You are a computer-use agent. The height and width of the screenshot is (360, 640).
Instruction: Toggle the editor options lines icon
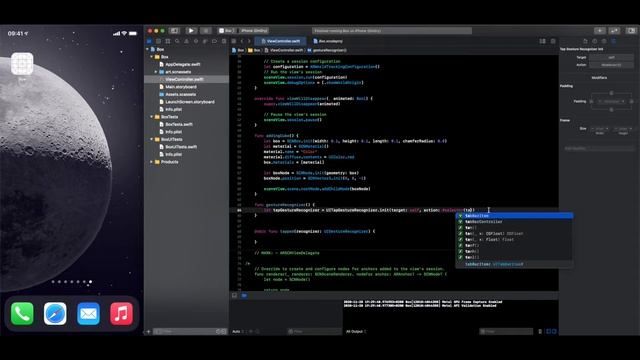[542, 41]
